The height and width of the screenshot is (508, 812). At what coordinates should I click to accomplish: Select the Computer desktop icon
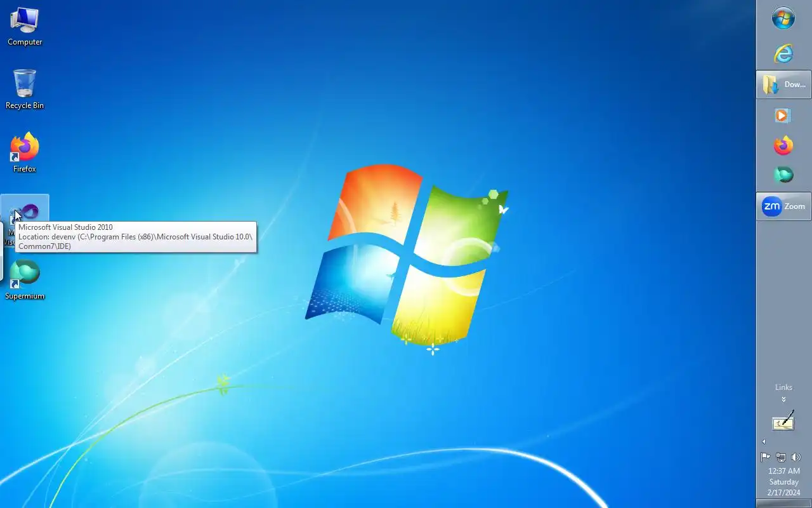25,27
